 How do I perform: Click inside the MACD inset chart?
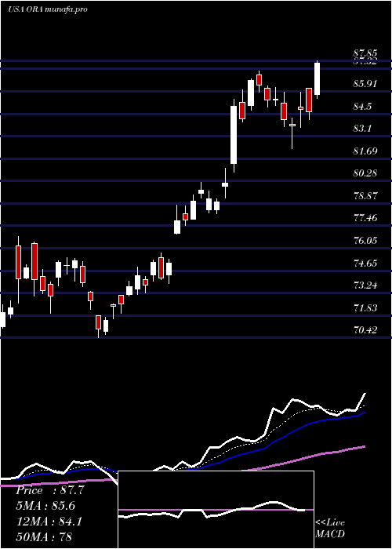click(216, 510)
